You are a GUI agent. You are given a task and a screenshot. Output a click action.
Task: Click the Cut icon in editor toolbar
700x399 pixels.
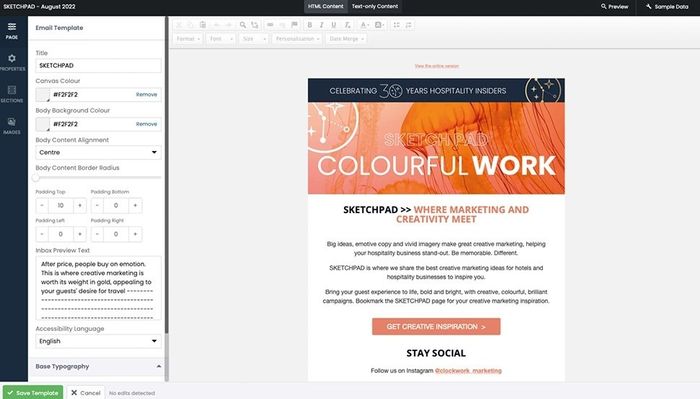point(179,25)
